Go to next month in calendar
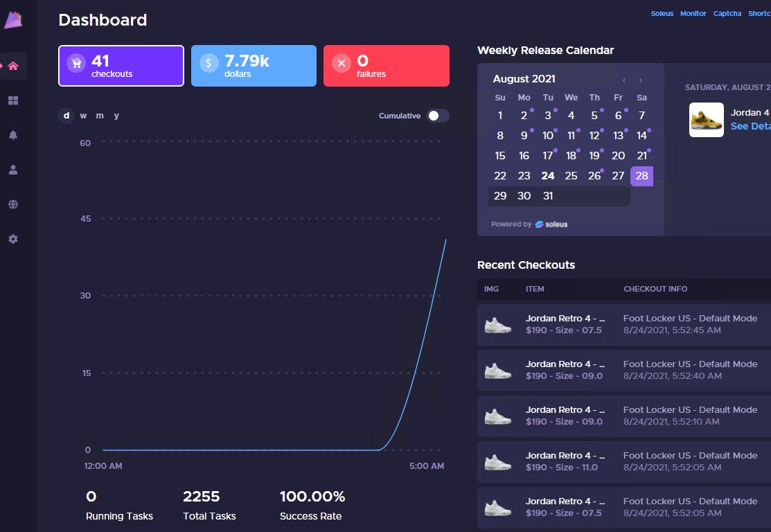The height and width of the screenshot is (532, 771). click(640, 80)
